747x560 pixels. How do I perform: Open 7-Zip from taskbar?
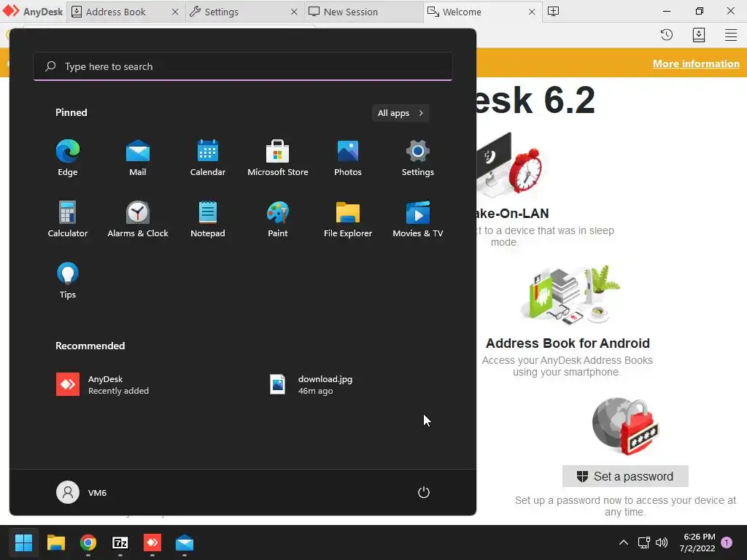click(x=120, y=542)
